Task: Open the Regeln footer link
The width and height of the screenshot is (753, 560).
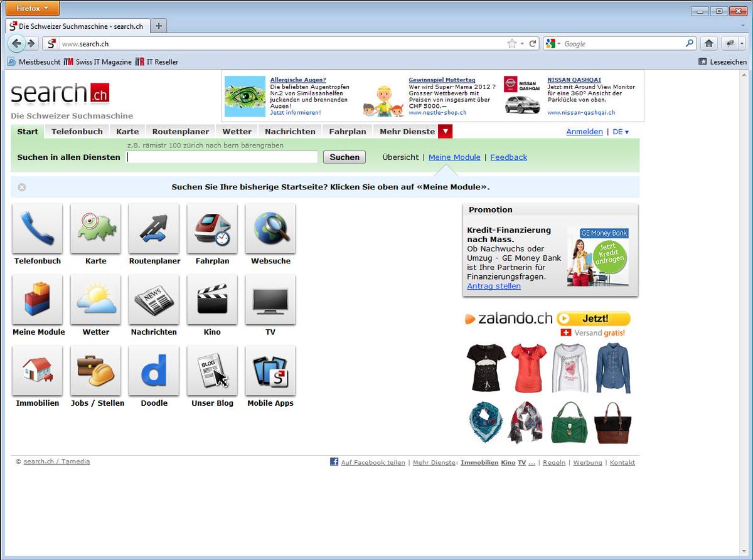Action: point(554,462)
